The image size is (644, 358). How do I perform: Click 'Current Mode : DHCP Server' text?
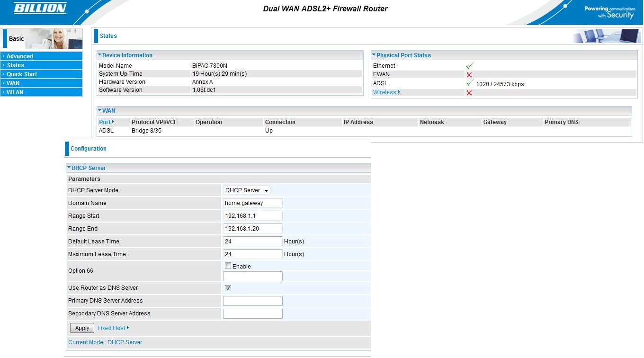click(105, 342)
